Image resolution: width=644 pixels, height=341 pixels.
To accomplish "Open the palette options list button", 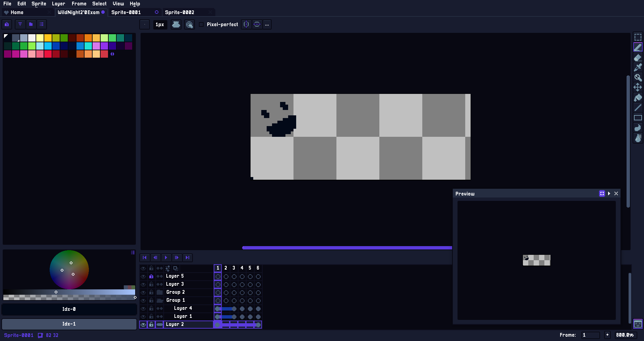I will coord(42,24).
